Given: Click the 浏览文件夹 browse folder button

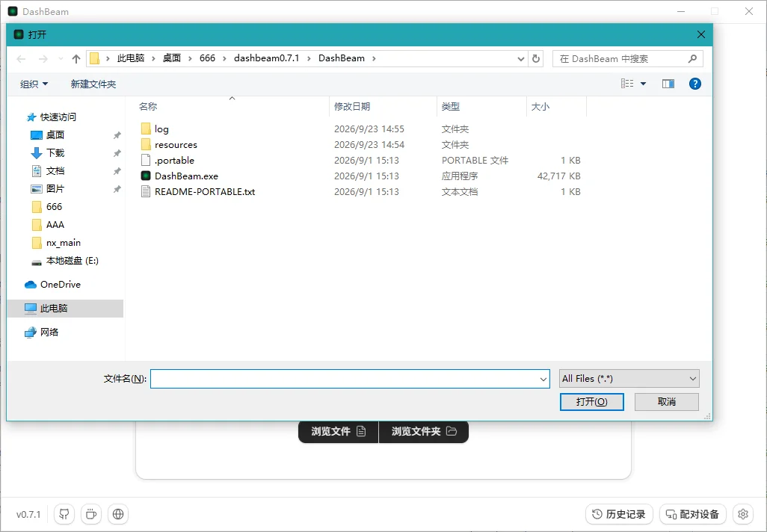Looking at the screenshot, I should 424,431.
